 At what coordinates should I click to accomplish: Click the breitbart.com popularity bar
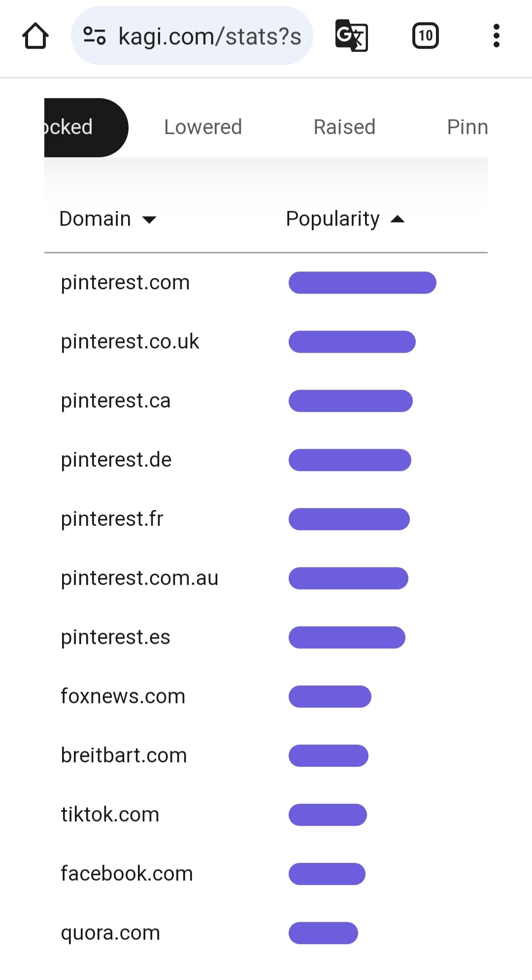[328, 756]
